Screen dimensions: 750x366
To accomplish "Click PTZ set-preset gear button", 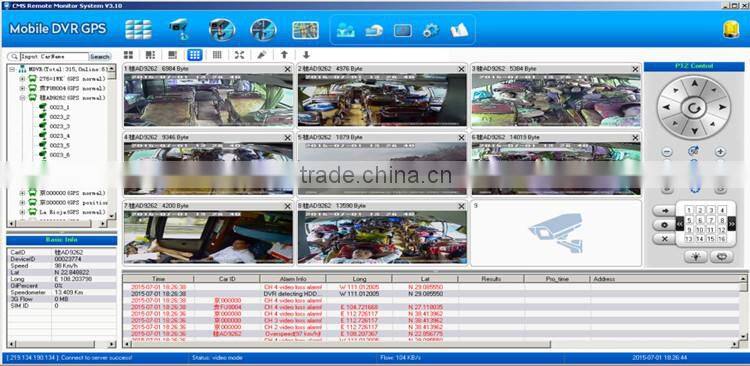I will [664, 225].
